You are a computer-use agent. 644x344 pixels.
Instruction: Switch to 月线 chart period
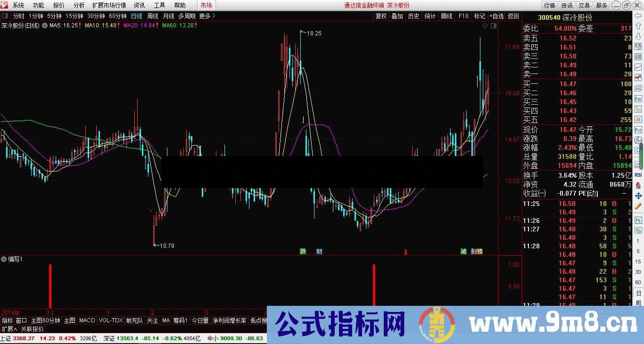tap(168, 16)
